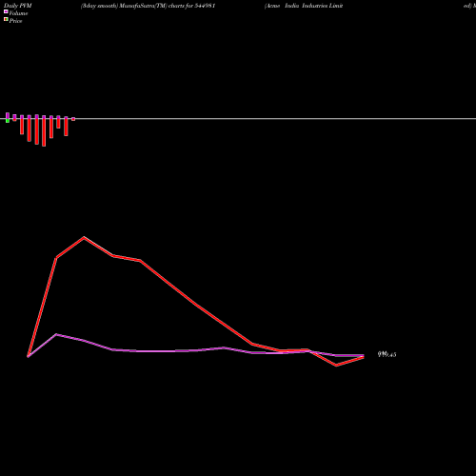Click the Price legend color swatch
476x476 pixels.
click(x=6, y=19)
